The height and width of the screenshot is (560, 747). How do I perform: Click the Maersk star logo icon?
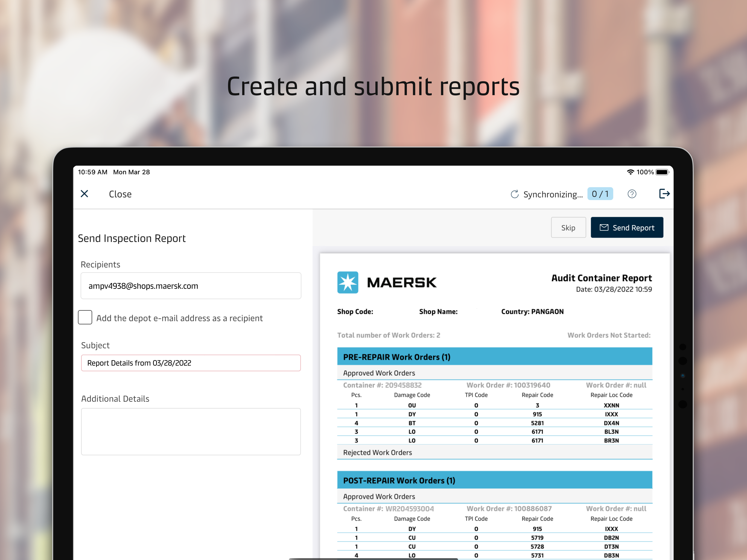click(x=348, y=282)
